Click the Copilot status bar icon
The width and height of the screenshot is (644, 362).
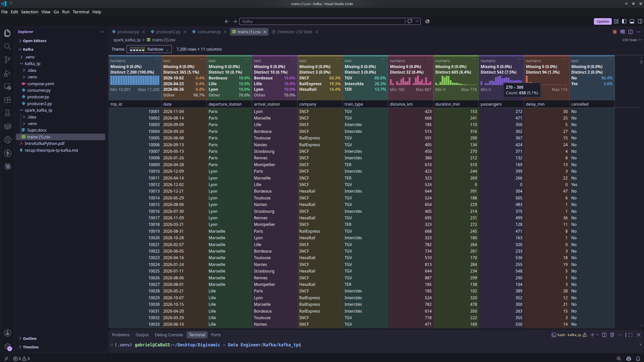coord(629,358)
